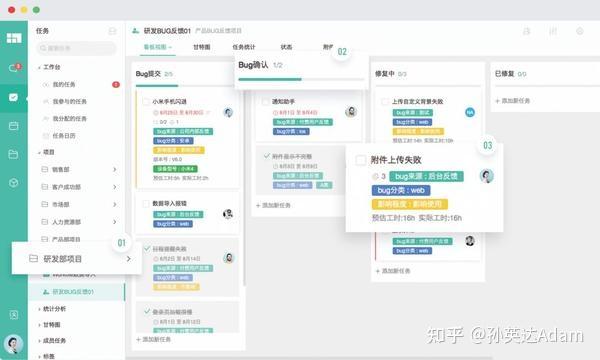Uncheck the completed 附件显示不完整 task
The height and width of the screenshot is (360, 600).
click(267, 156)
